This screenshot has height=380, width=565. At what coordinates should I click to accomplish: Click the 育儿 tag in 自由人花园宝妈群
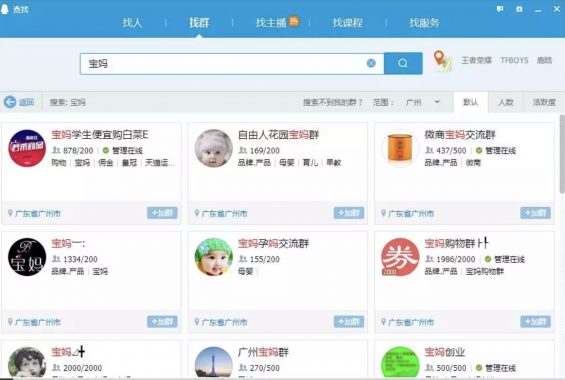point(310,163)
